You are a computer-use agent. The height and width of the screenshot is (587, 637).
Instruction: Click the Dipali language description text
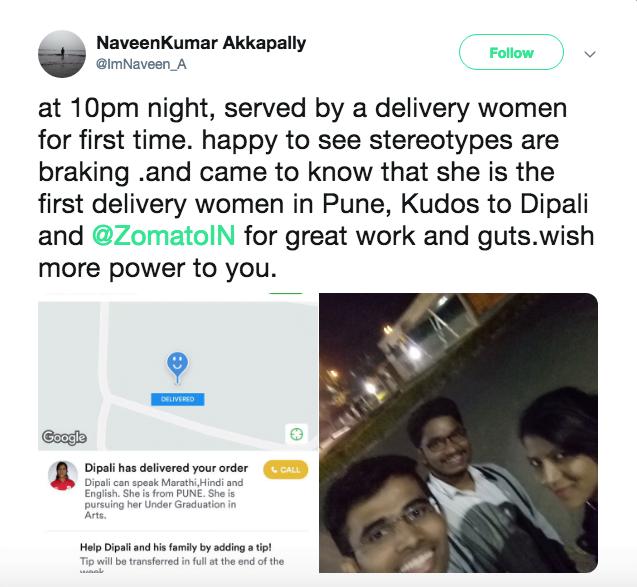coord(164,499)
